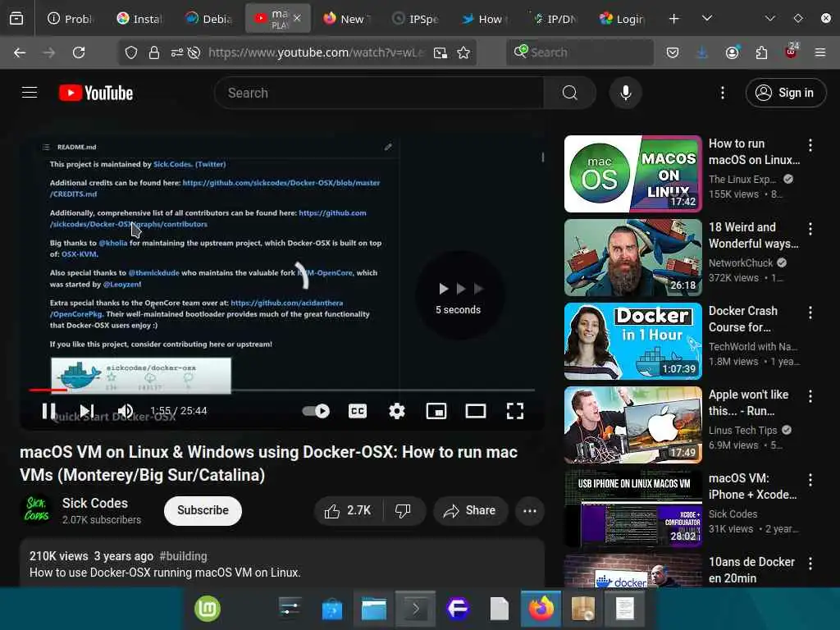
Task: Open Firefox View from tab bar
Action: (16, 19)
